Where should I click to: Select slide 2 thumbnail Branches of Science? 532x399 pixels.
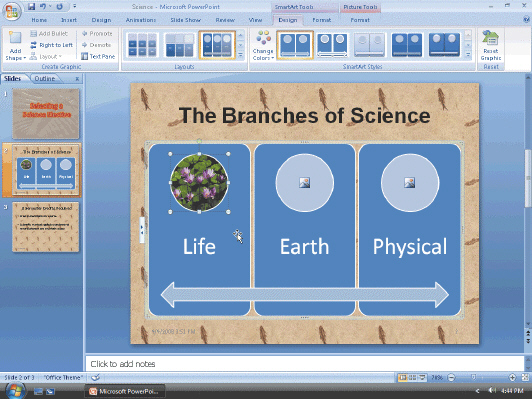click(46, 170)
